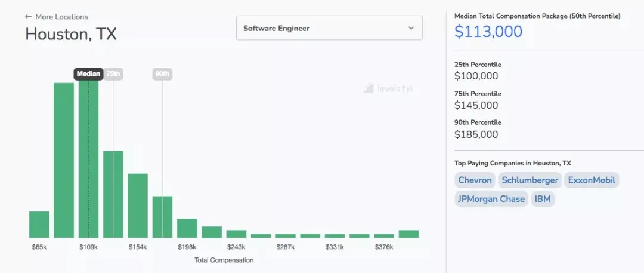This screenshot has height=273, width=644.
Task: Click the $113,000 median compensation value
Action: (x=488, y=32)
